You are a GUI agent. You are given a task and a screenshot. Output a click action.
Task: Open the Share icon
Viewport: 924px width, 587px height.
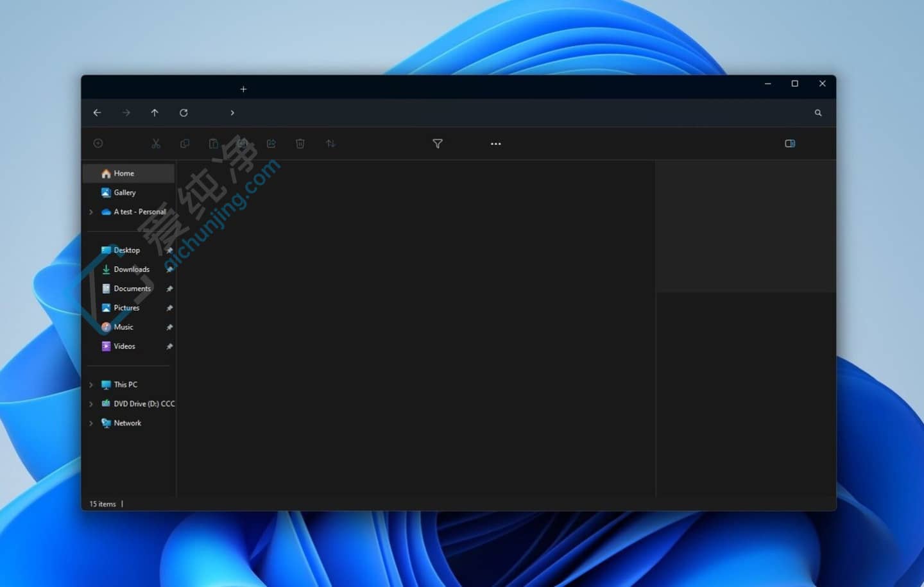pos(271,143)
